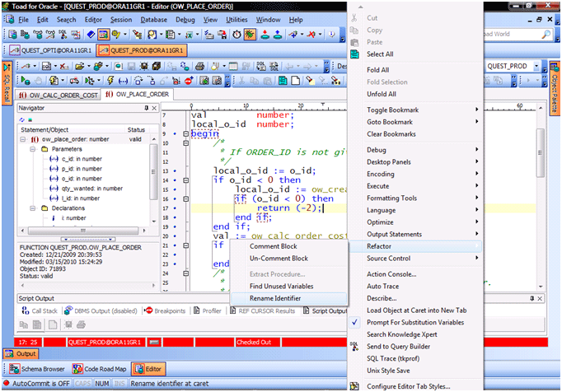The width and height of the screenshot is (562, 392).
Task: Switch to the OW_CALC_ORDER_COST editor tab
Action: pos(58,95)
